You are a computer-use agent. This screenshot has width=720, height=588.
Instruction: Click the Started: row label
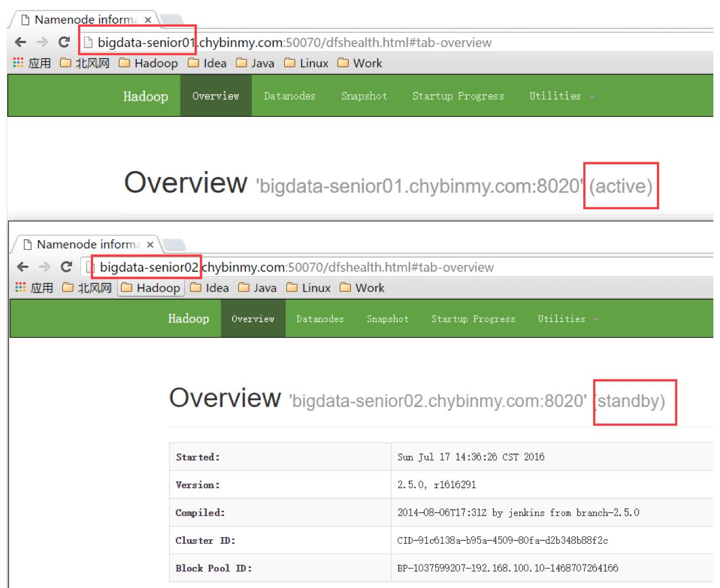(x=198, y=457)
